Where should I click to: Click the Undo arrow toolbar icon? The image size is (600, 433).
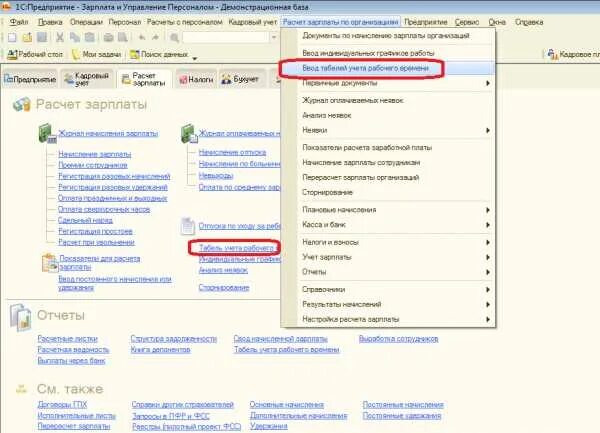(142, 37)
